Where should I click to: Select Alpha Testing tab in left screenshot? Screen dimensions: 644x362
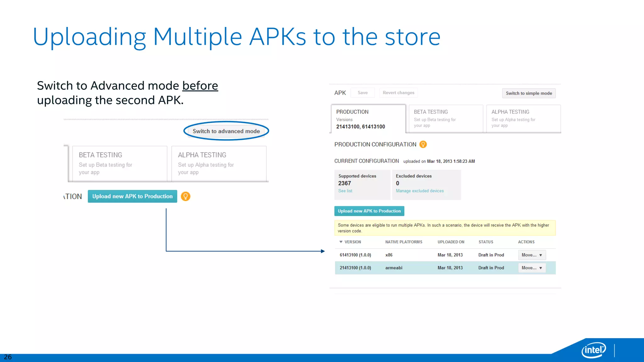tap(219, 163)
